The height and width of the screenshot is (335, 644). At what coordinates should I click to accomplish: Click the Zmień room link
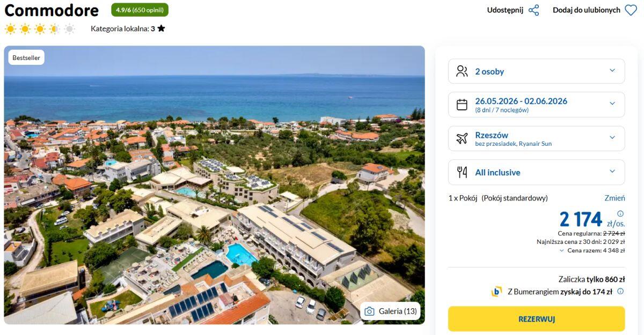pyautogui.click(x=614, y=198)
